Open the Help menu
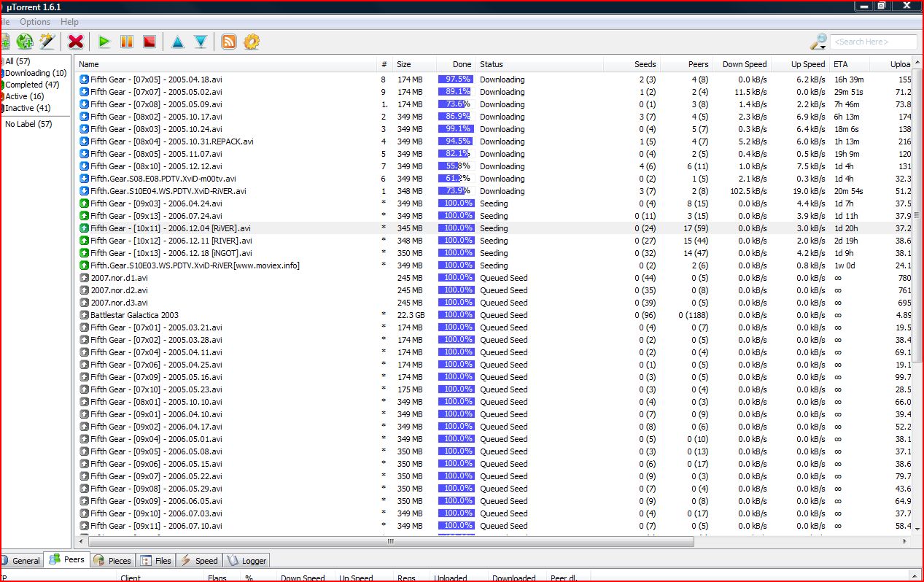 coord(69,22)
